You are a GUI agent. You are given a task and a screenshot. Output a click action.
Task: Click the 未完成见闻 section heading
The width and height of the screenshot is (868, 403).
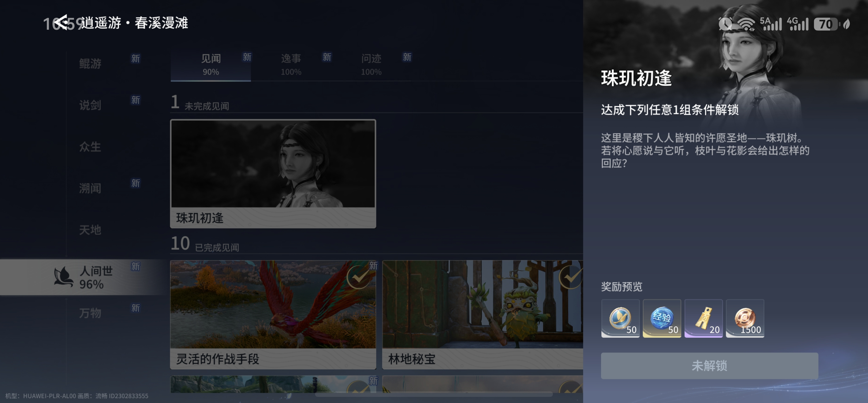point(207,106)
